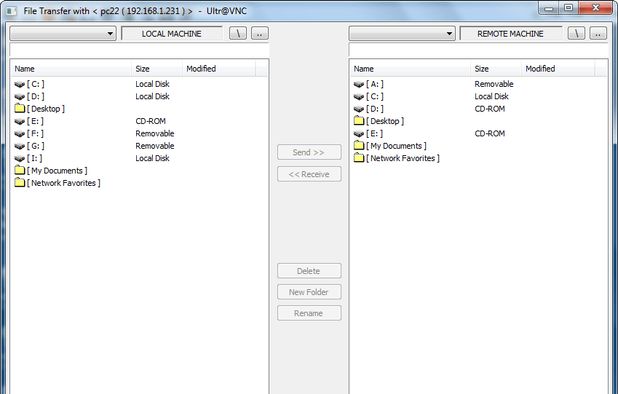
Task: Click the local G: removable drive icon
Action: pyautogui.click(x=19, y=146)
